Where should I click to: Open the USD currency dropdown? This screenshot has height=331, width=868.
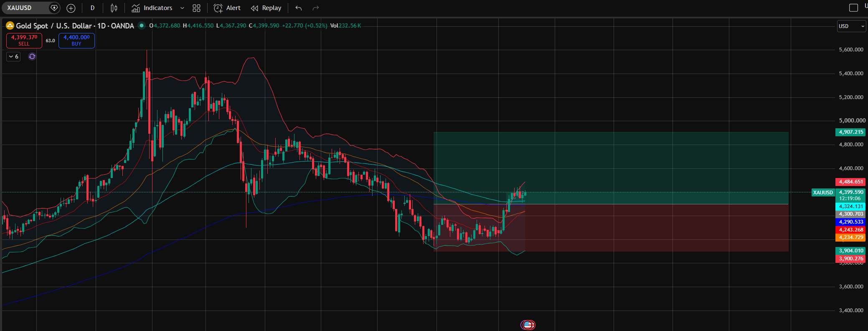point(851,26)
